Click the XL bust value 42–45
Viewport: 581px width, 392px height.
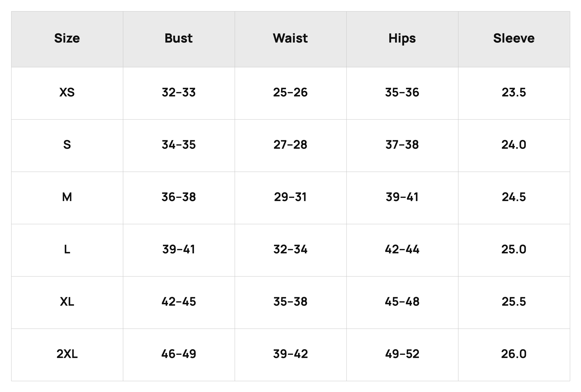coord(178,302)
